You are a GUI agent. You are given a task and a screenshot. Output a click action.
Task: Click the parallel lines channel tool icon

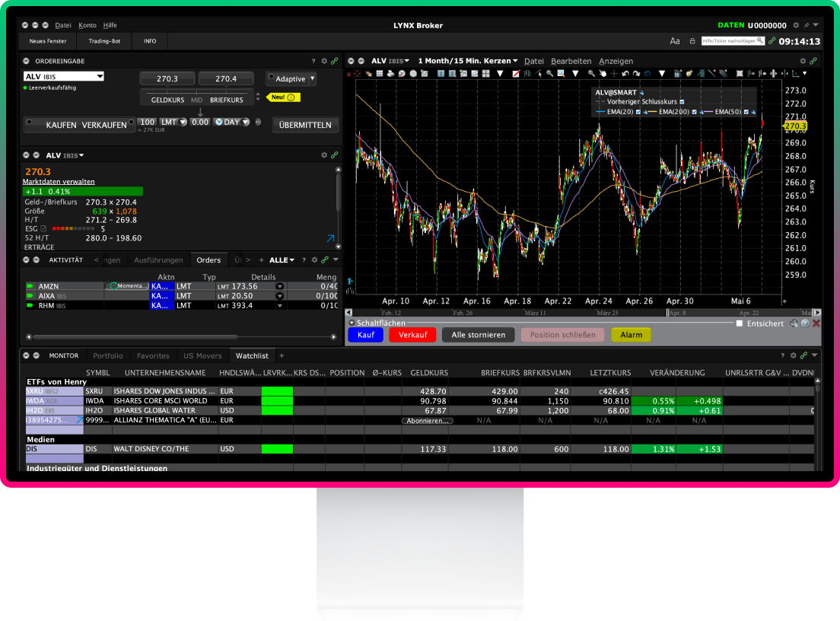[x=723, y=73]
